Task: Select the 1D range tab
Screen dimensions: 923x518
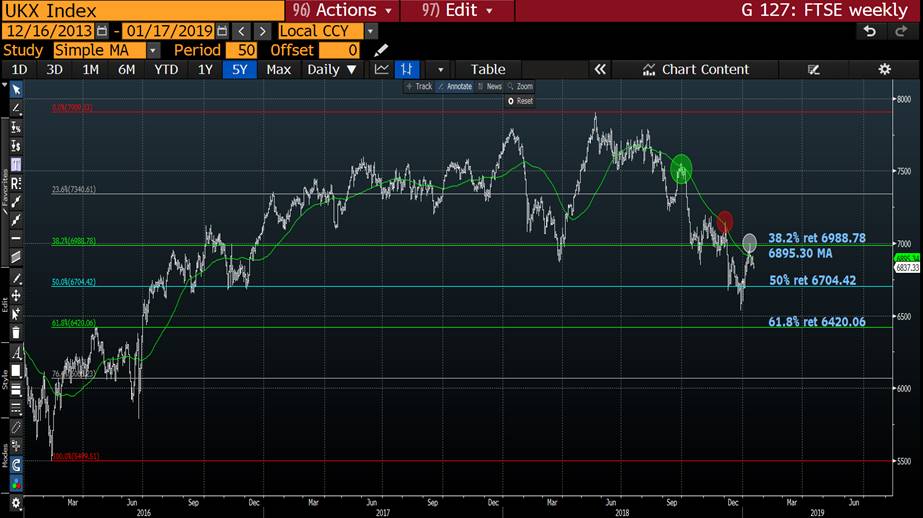Action: click(19, 69)
